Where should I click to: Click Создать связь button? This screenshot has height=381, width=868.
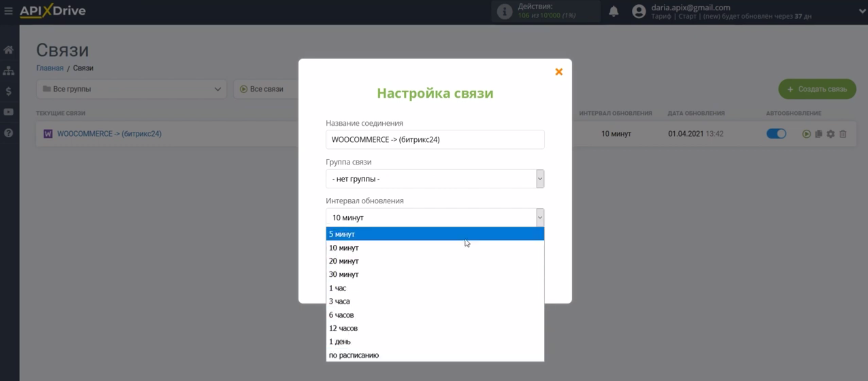(x=817, y=89)
